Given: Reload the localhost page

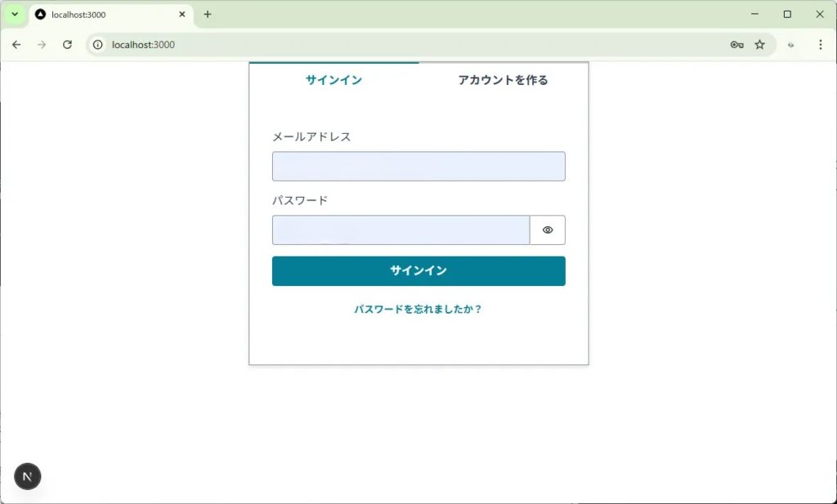Looking at the screenshot, I should pos(67,45).
